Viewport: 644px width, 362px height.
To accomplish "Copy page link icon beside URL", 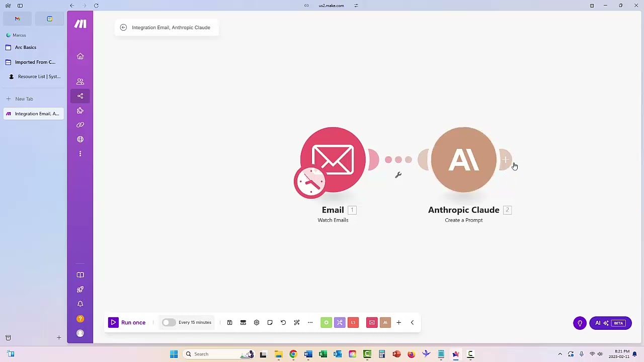I will (x=306, y=6).
